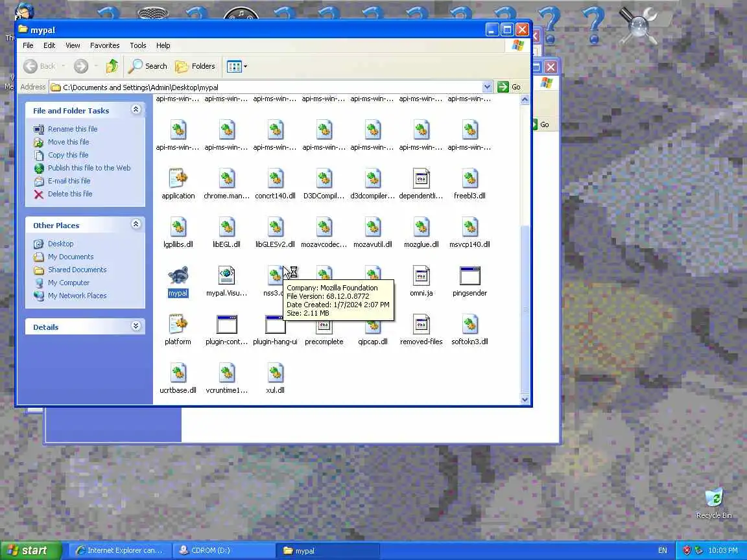Click the scroll down arrow of file list
Image resolution: width=747 pixels, height=560 pixels.
(x=525, y=399)
